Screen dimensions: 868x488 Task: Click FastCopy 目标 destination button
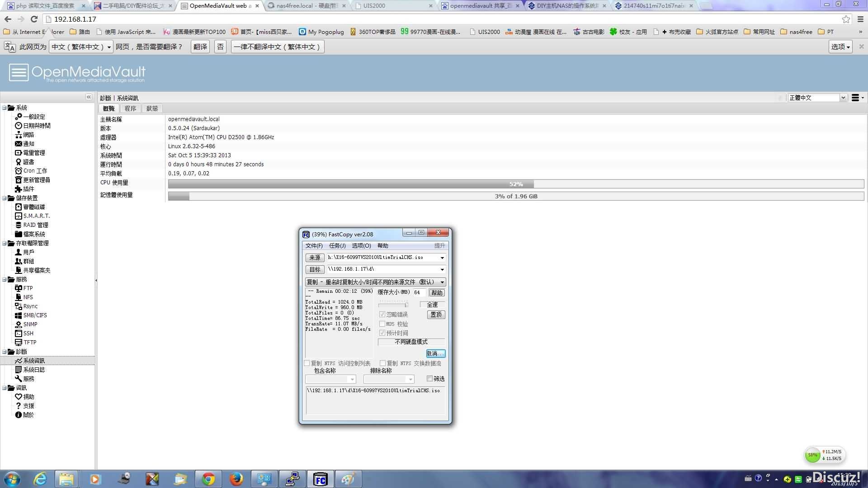(x=315, y=269)
